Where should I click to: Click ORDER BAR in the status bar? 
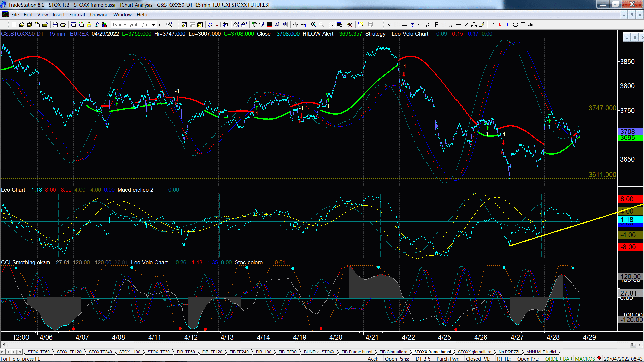click(x=558, y=359)
